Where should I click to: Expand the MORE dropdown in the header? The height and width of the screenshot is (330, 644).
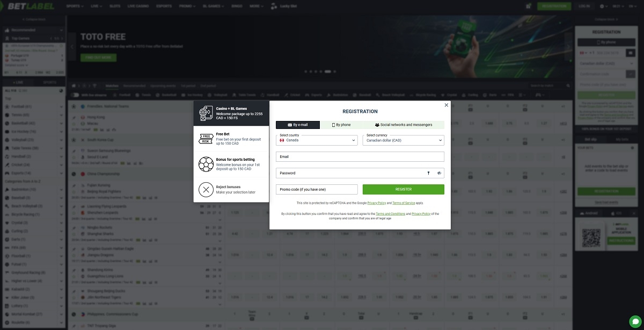pyautogui.click(x=258, y=6)
